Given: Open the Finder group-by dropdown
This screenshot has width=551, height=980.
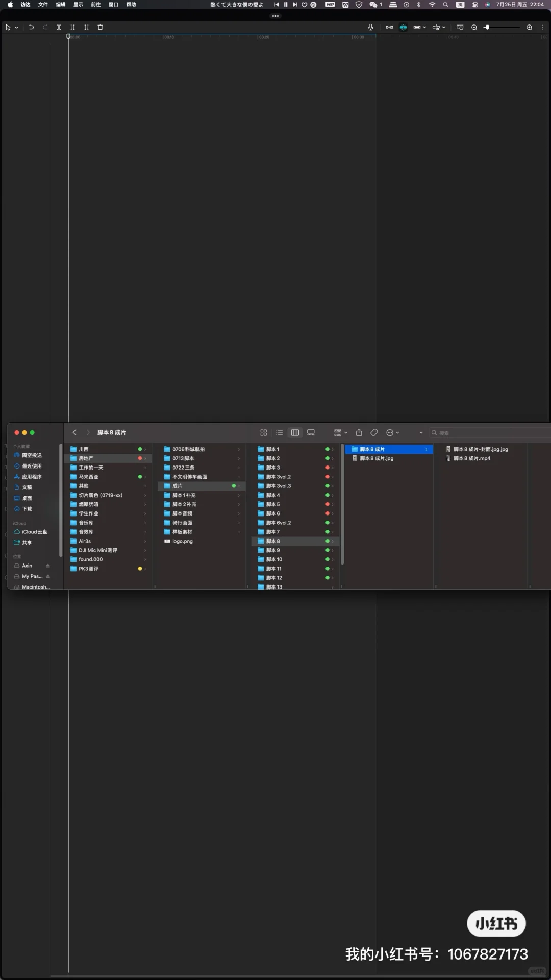Looking at the screenshot, I should 341,432.
